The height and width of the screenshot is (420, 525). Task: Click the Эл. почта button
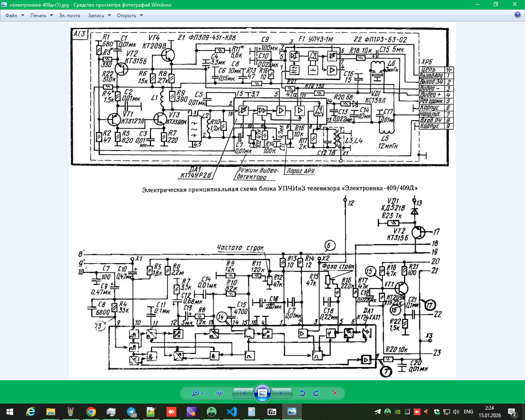point(69,16)
